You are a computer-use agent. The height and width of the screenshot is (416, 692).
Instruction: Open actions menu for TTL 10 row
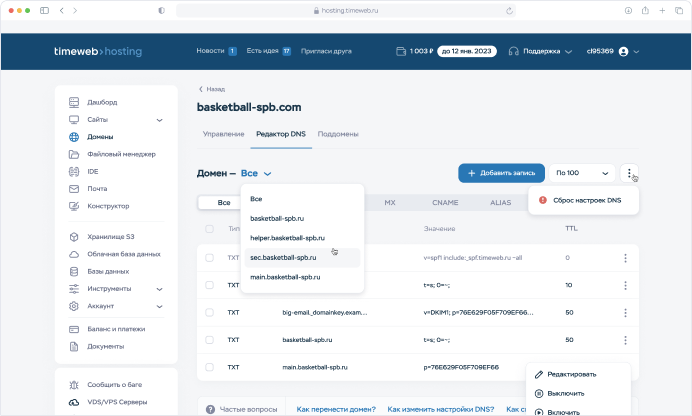625,285
